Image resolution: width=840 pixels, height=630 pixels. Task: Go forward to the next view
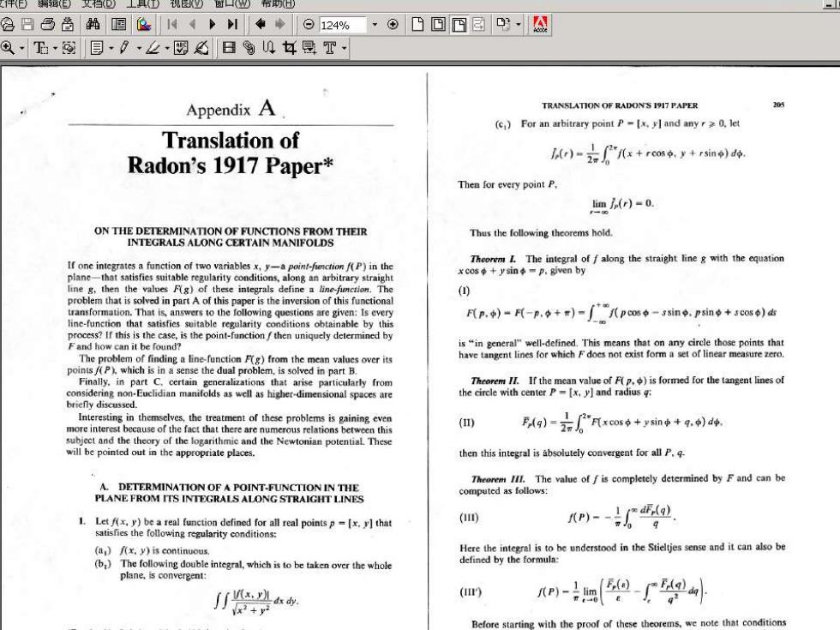pyautogui.click(x=279, y=24)
